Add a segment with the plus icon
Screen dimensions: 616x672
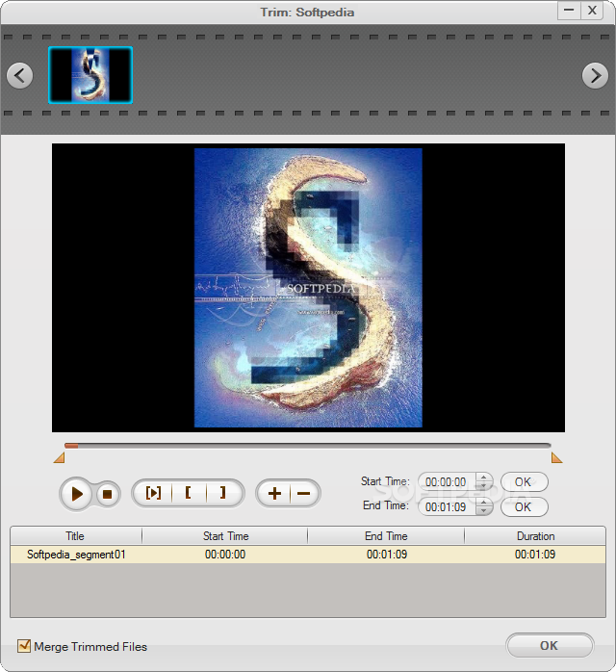(x=274, y=493)
